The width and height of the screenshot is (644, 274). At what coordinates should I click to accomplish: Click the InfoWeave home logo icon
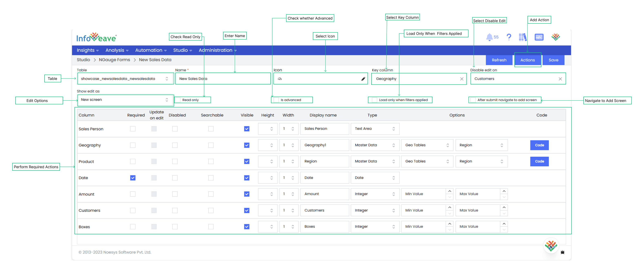click(x=97, y=37)
